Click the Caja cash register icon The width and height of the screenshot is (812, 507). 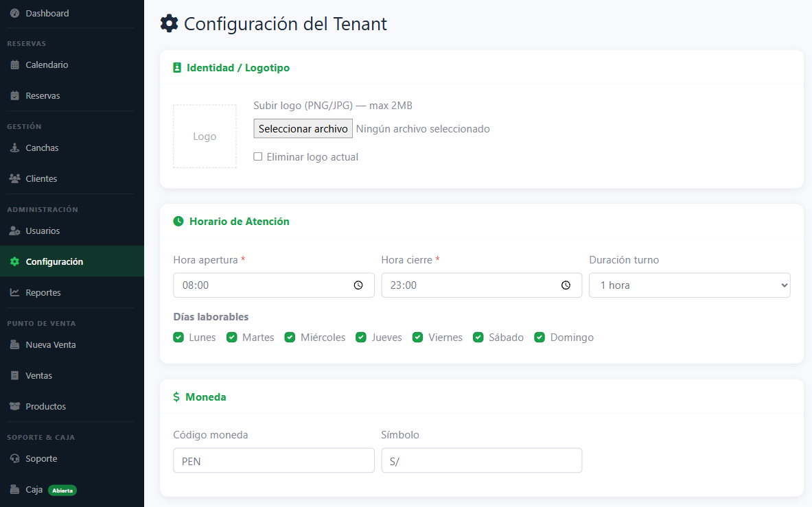[14, 489]
